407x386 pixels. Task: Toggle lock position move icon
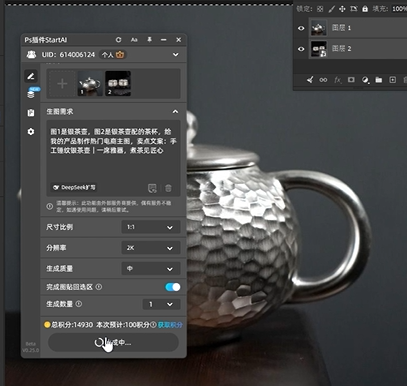[342, 9]
